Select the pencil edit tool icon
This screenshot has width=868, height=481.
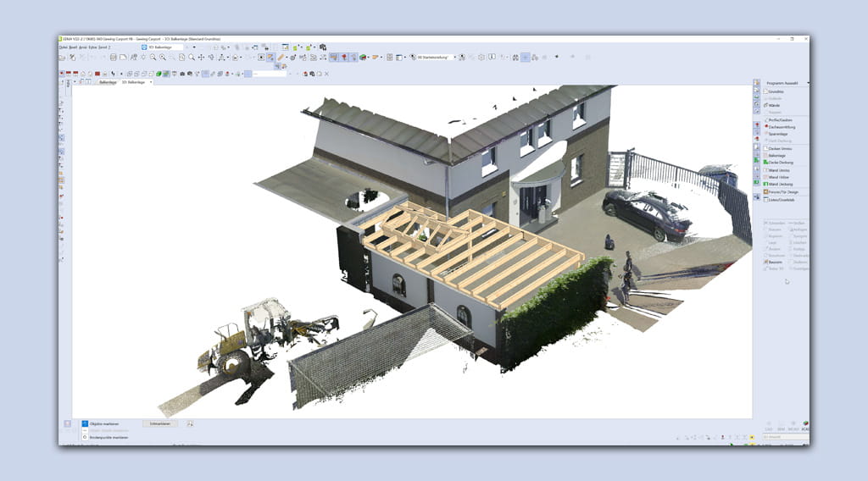281,58
